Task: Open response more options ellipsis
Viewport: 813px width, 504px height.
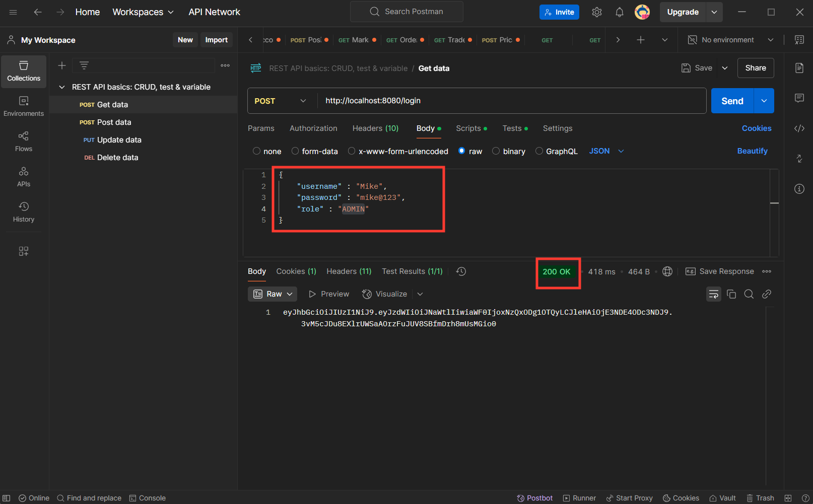Action: point(767,271)
